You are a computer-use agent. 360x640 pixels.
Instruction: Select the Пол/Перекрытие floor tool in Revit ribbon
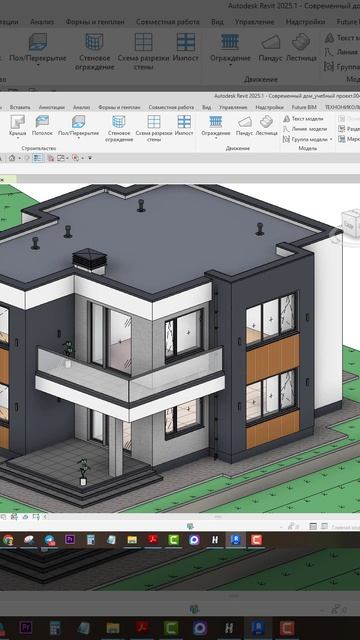78,126
